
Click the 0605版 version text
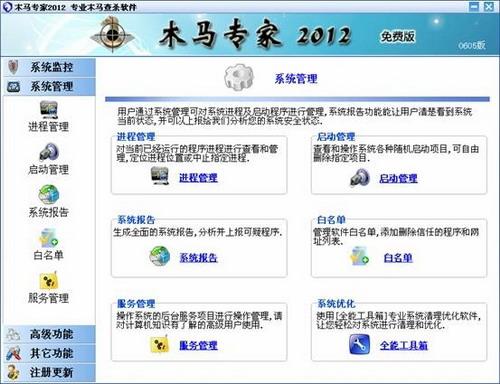[472, 45]
